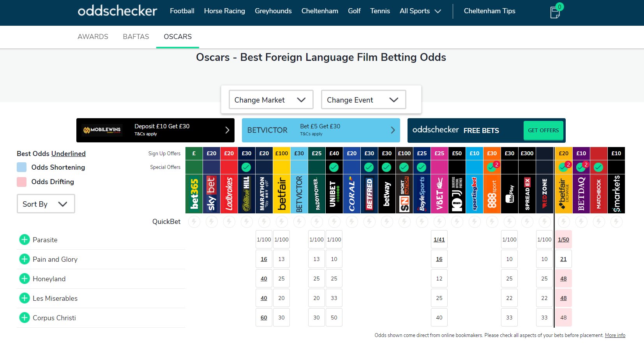Switch to the BAFTAS tab
The image size is (644, 346).
tap(136, 37)
